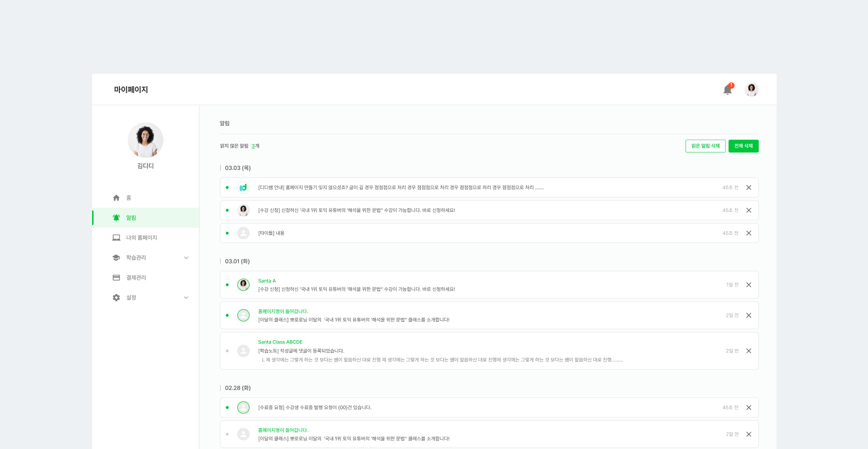This screenshot has height=449, width=868.
Task: Click the credit card 결제관리 icon
Action: [116, 278]
